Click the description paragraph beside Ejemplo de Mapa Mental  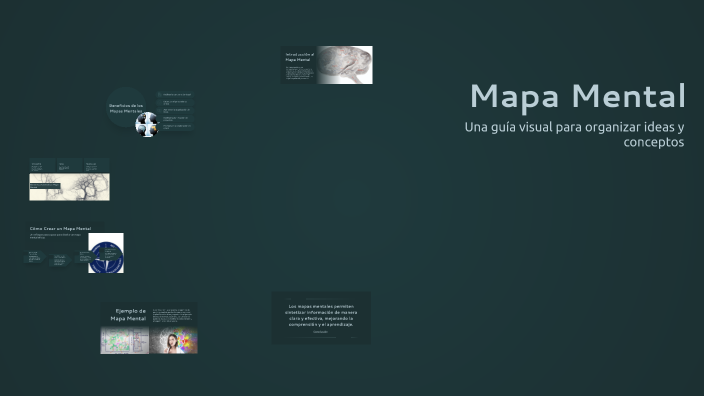(x=173, y=315)
